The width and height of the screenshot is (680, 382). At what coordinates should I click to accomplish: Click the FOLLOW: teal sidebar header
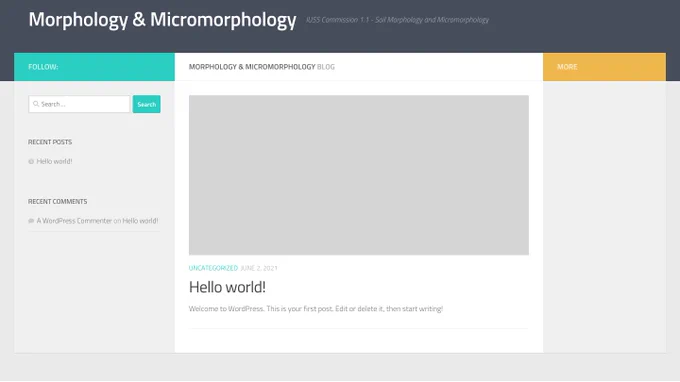(x=95, y=67)
